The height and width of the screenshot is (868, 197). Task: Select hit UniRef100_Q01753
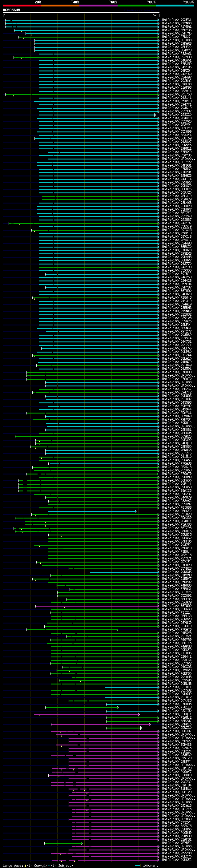click(x=177, y=94)
